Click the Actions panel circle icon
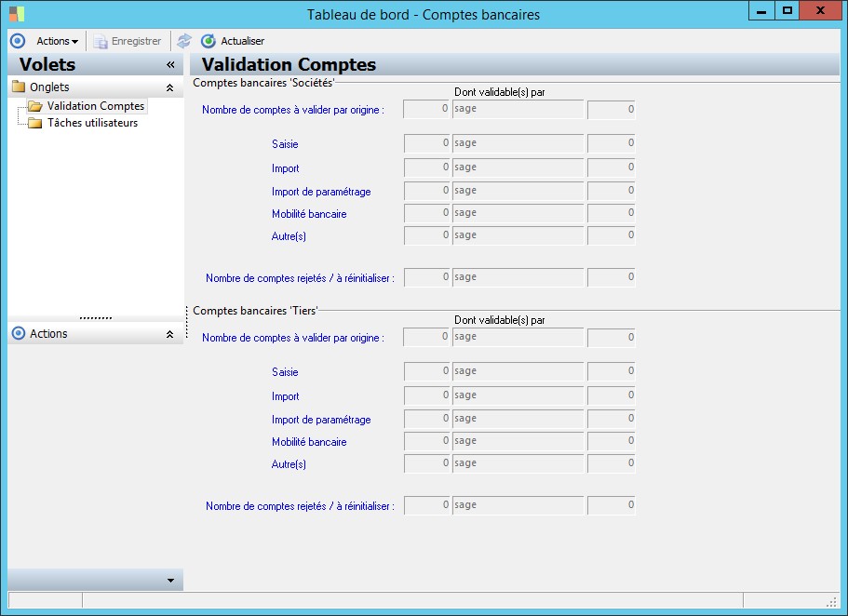The width and height of the screenshot is (848, 616). (x=18, y=333)
